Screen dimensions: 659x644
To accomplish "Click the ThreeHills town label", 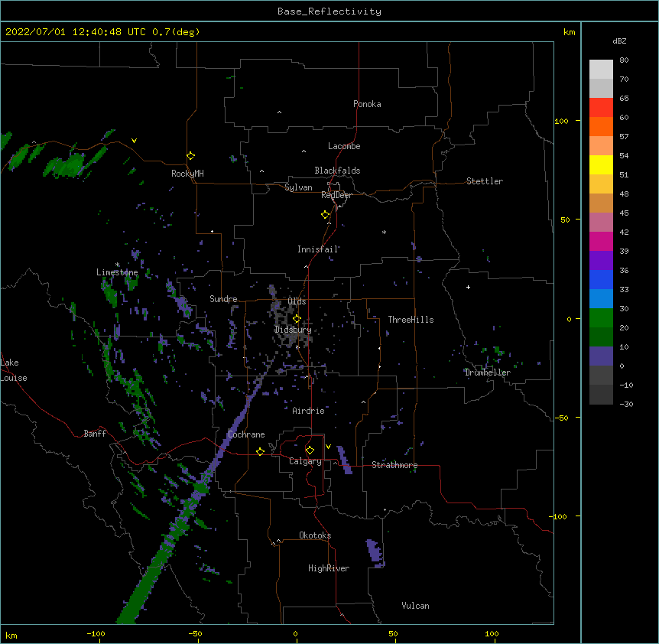I will [x=411, y=320].
